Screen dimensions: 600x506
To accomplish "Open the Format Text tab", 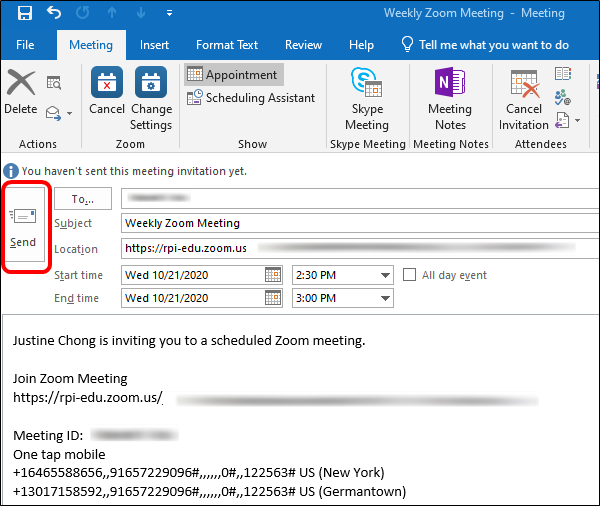I will coord(227,45).
